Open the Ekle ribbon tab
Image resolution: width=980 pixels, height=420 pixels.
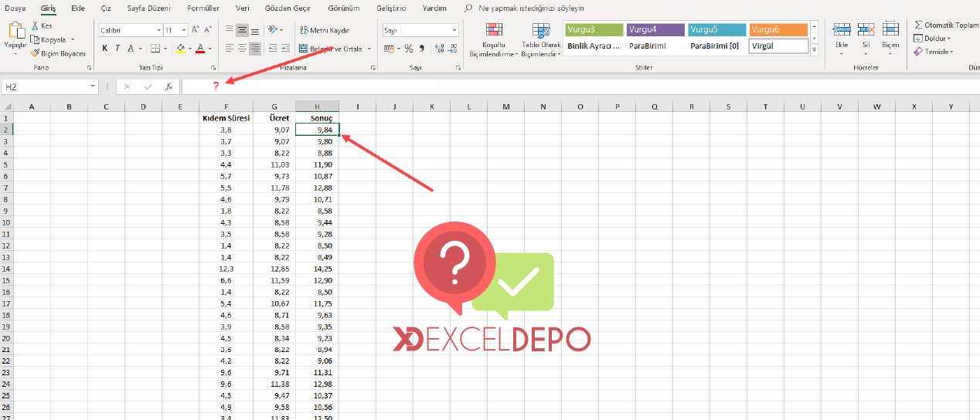77,8
